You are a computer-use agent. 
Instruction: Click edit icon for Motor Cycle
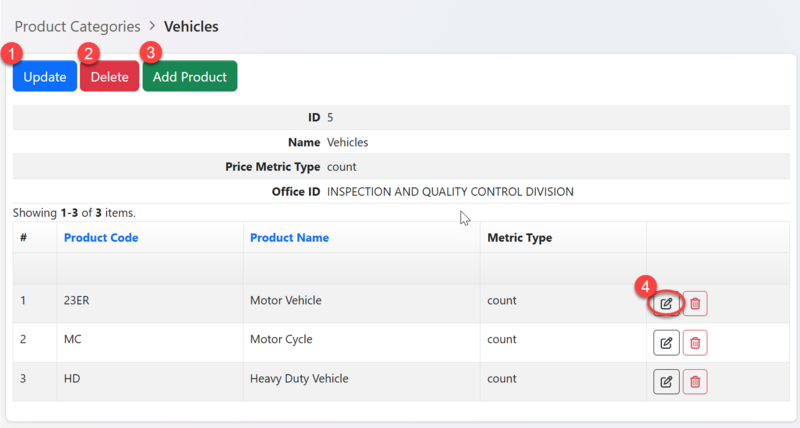[x=666, y=342]
